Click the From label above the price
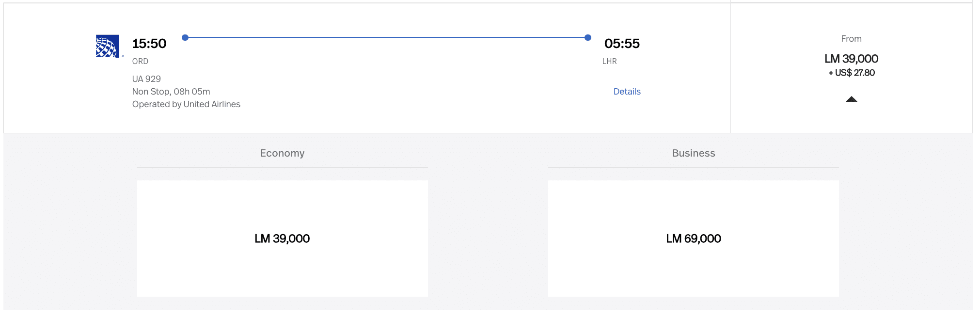This screenshot has width=980, height=319. point(851,39)
